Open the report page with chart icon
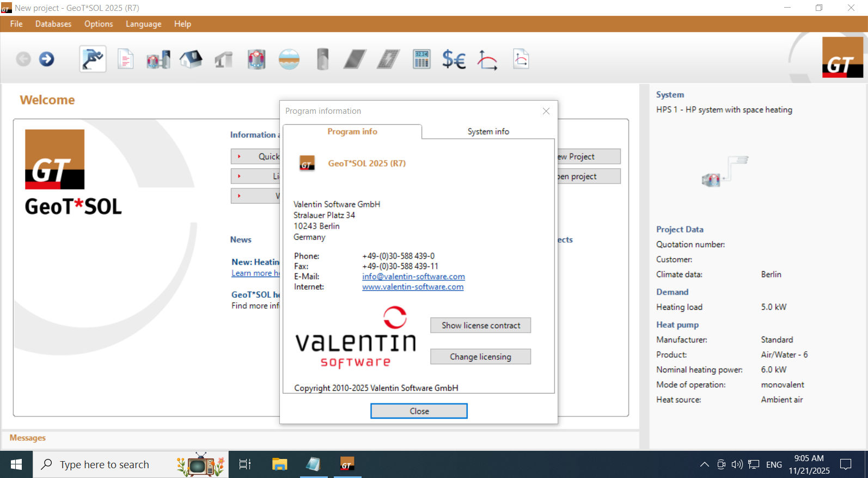868x478 pixels. (521, 59)
